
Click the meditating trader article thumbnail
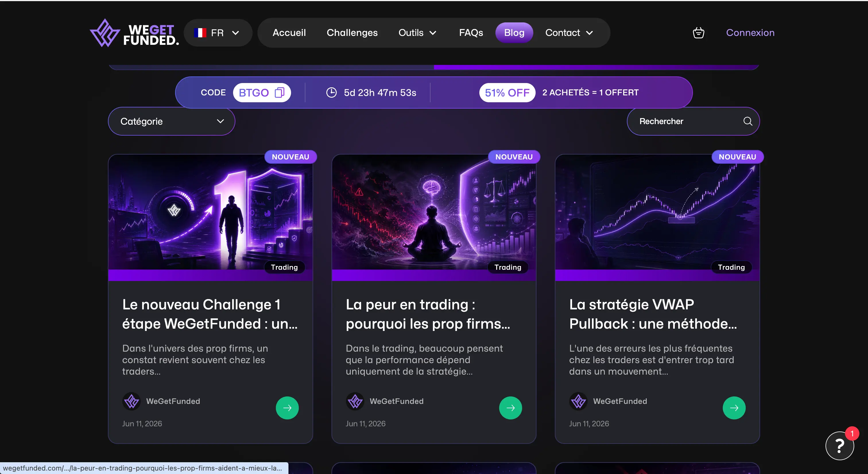point(434,212)
